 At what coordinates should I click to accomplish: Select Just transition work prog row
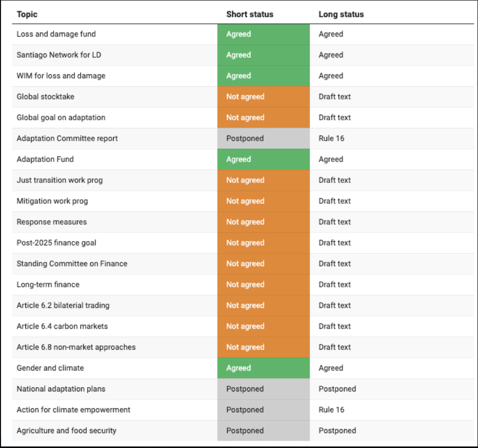(243, 180)
